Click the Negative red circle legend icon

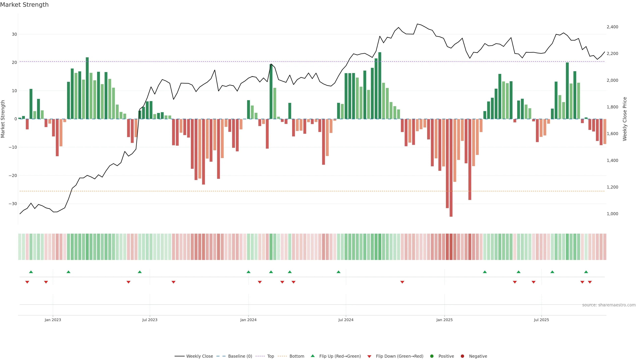pyautogui.click(x=462, y=356)
